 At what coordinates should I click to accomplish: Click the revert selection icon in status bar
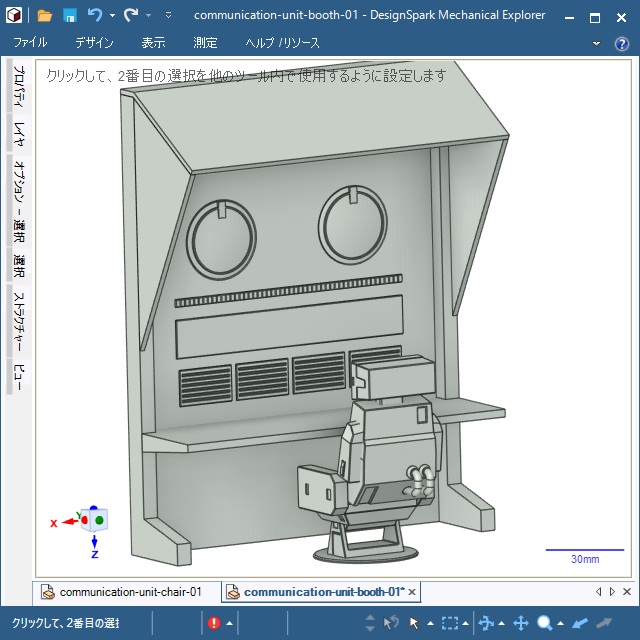coord(391,623)
